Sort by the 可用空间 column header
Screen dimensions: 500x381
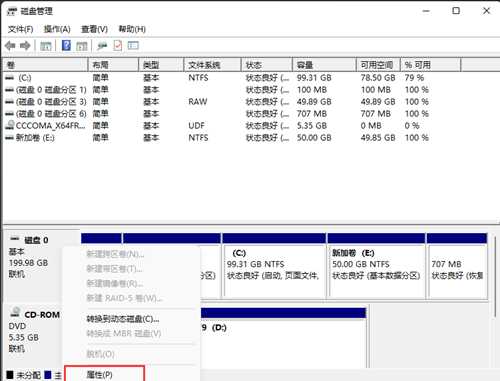[x=378, y=65]
